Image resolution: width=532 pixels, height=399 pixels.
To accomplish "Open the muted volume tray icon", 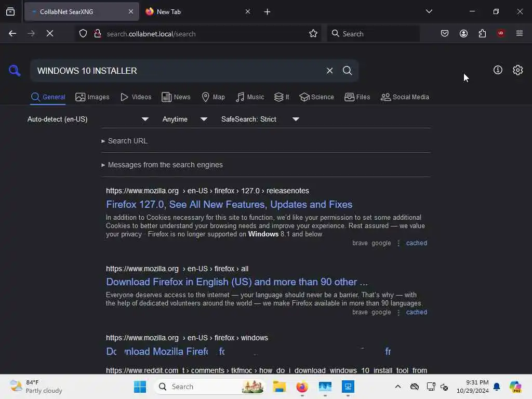I will click(x=445, y=387).
